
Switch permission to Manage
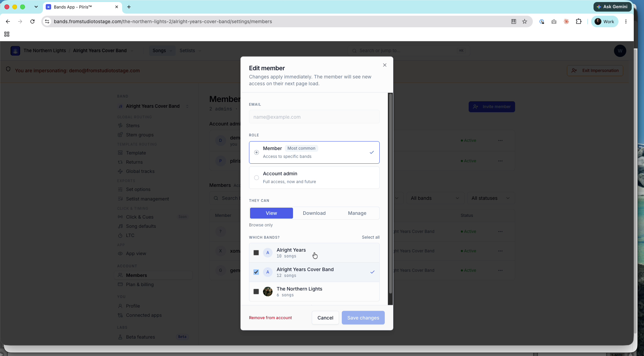tap(357, 213)
